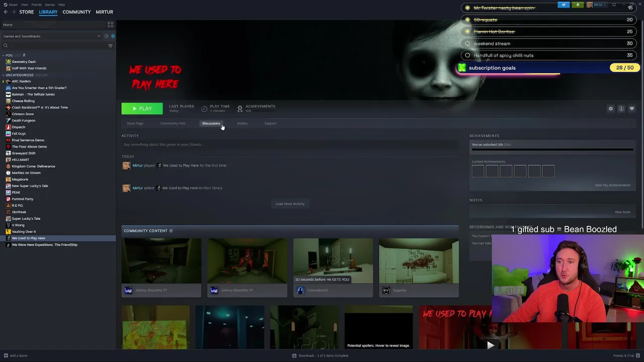
Task: Click the green PLAY button
Action: pos(142,109)
